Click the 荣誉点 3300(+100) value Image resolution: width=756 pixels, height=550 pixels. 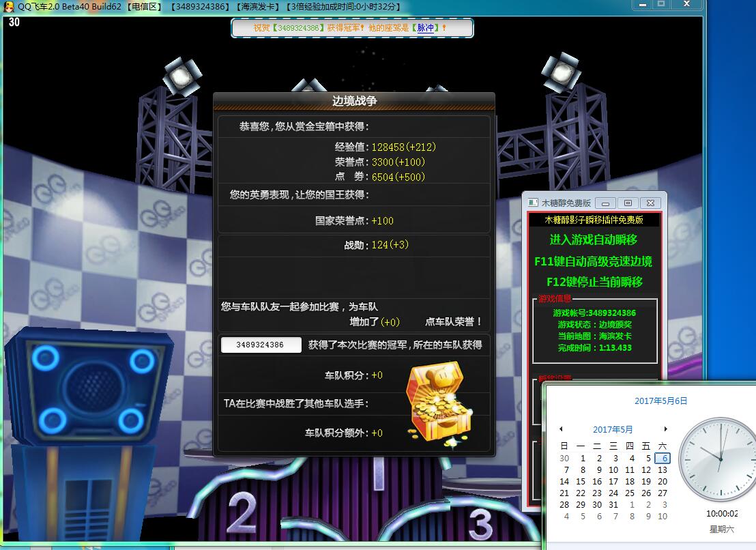click(398, 162)
